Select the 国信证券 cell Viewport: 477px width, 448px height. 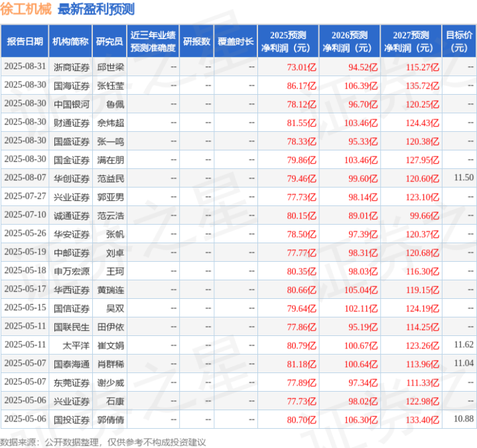[72, 308]
